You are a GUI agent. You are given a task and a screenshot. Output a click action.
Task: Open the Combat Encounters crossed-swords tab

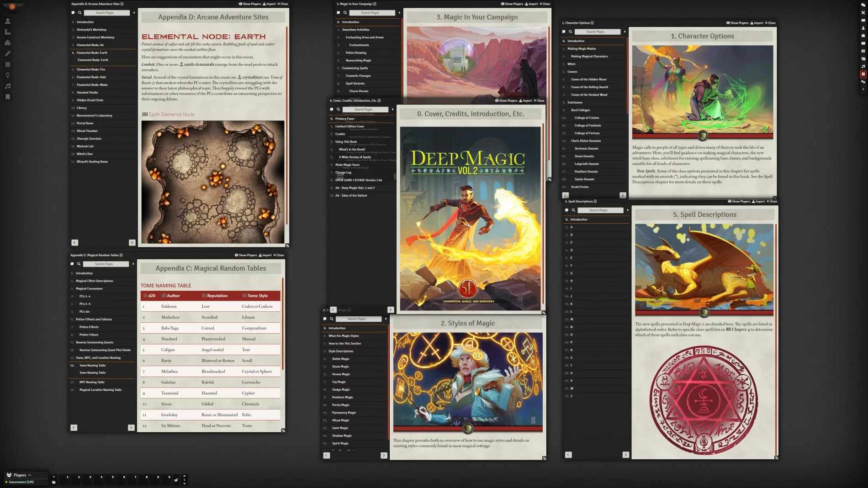tap(863, 12)
